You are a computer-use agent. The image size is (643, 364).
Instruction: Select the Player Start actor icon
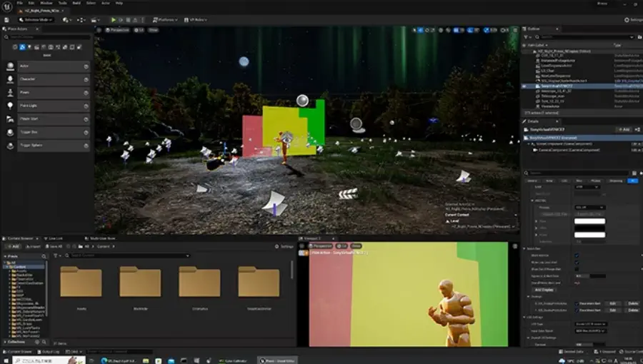coord(11,119)
